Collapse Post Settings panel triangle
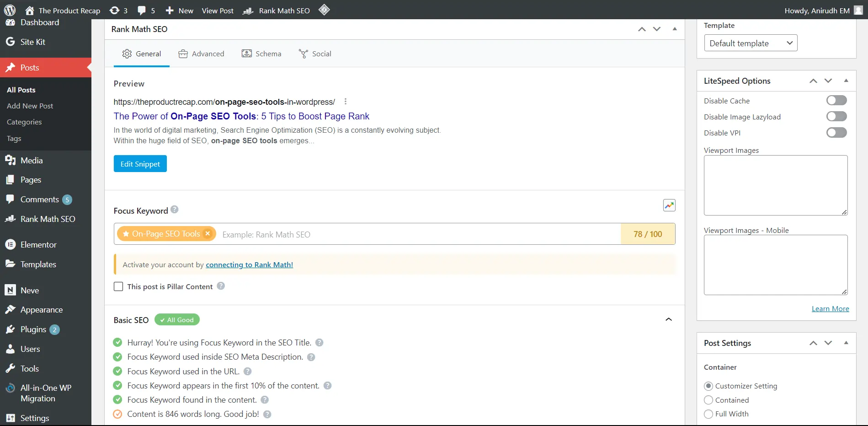This screenshot has width=868, height=426. click(846, 343)
